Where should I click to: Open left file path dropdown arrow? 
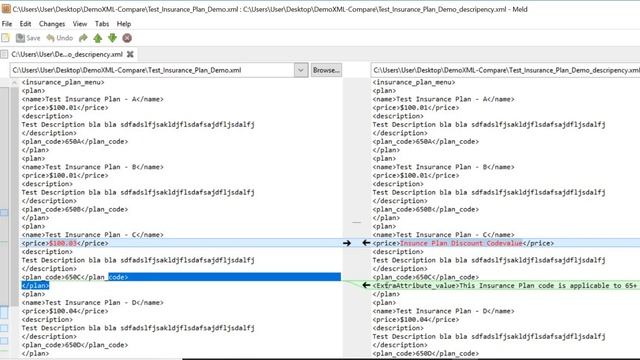click(300, 70)
